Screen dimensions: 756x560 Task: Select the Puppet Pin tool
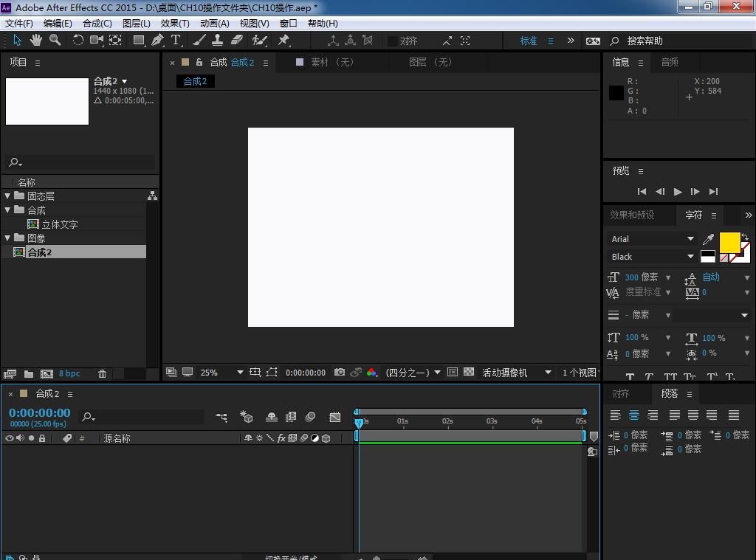(283, 41)
